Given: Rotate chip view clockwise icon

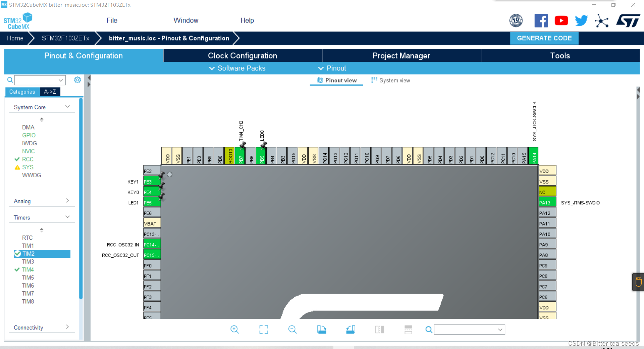Looking at the screenshot, I should pyautogui.click(x=322, y=330).
